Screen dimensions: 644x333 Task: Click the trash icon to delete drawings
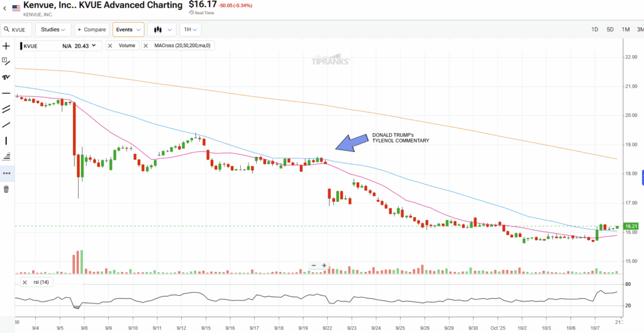6,189
